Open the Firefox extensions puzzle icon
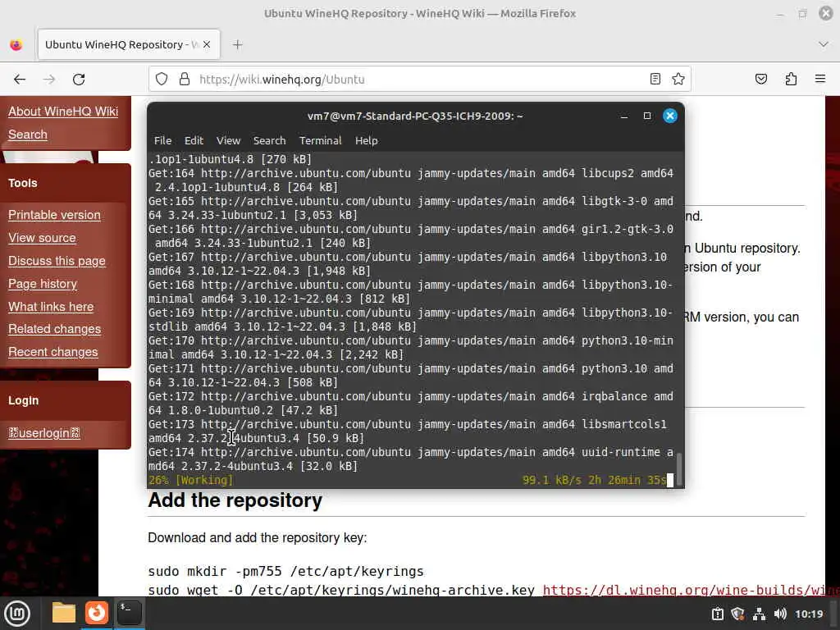Screen dimensions: 840x630 (x=791, y=80)
